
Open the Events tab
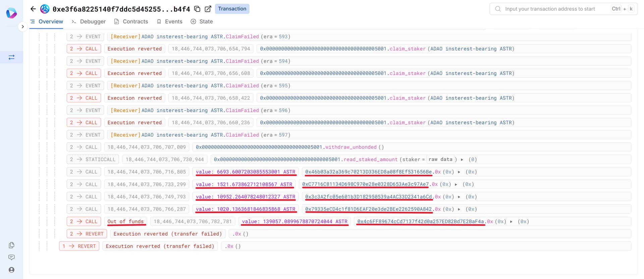point(169,21)
